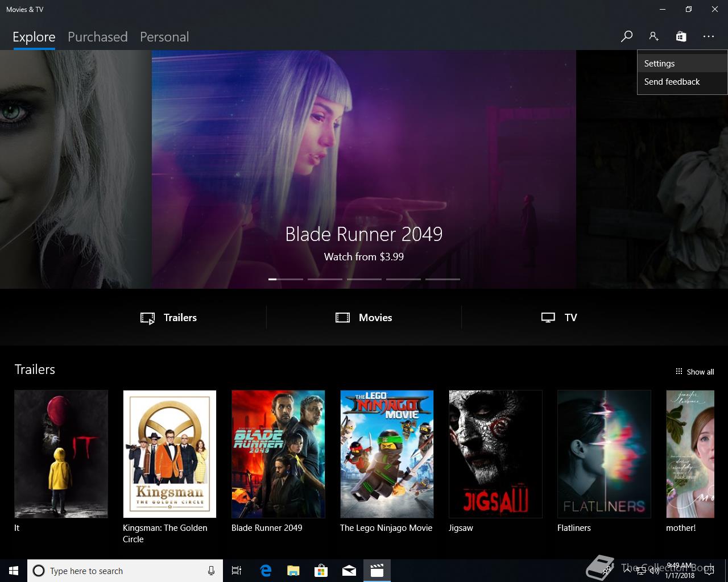Open the Windows Start menu
Viewport: 728px width, 582px height.
coord(14,571)
